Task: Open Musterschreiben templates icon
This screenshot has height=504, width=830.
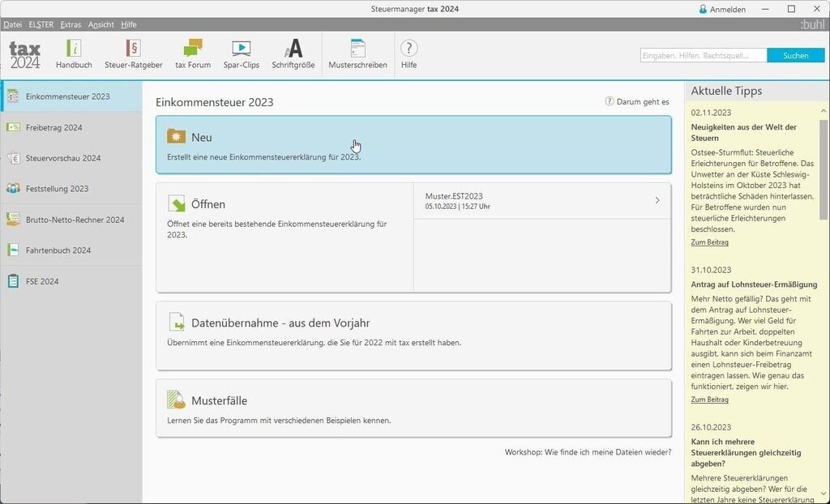Action: pyautogui.click(x=357, y=49)
